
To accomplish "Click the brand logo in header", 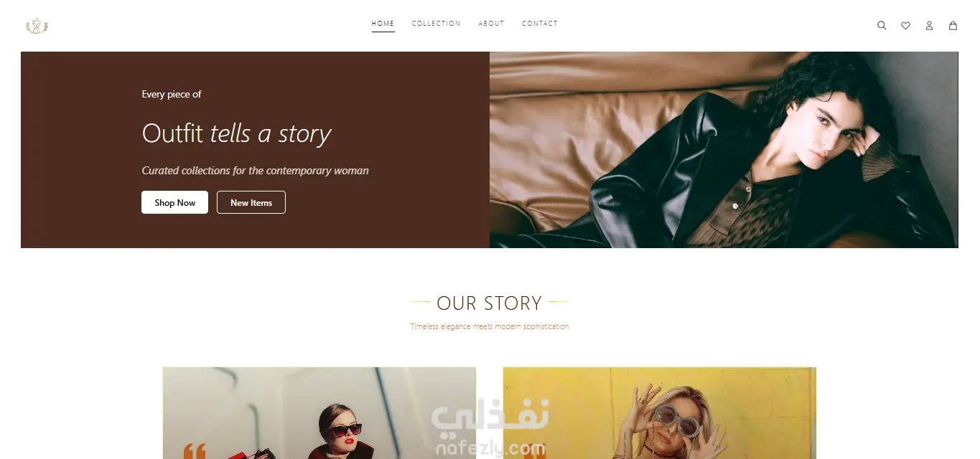I will pyautogui.click(x=37, y=26).
